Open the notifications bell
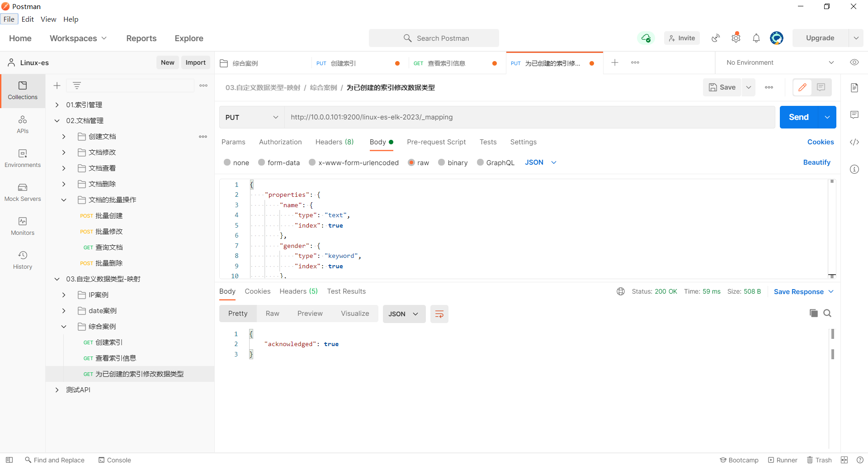This screenshot has height=466, width=868. (x=756, y=38)
